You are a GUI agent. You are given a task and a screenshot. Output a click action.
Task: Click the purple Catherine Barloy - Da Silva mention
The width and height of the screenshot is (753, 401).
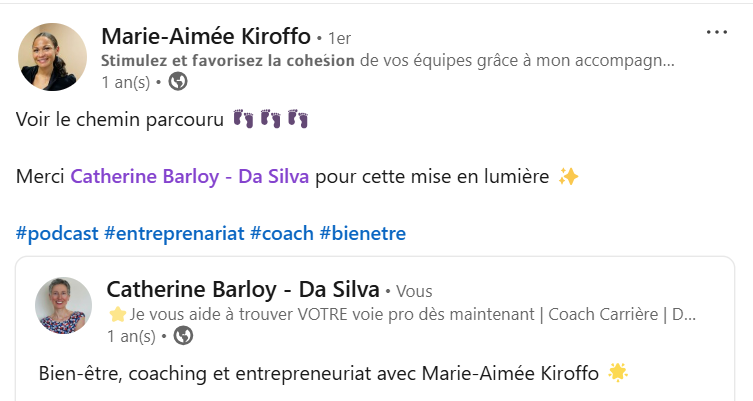[190, 177]
